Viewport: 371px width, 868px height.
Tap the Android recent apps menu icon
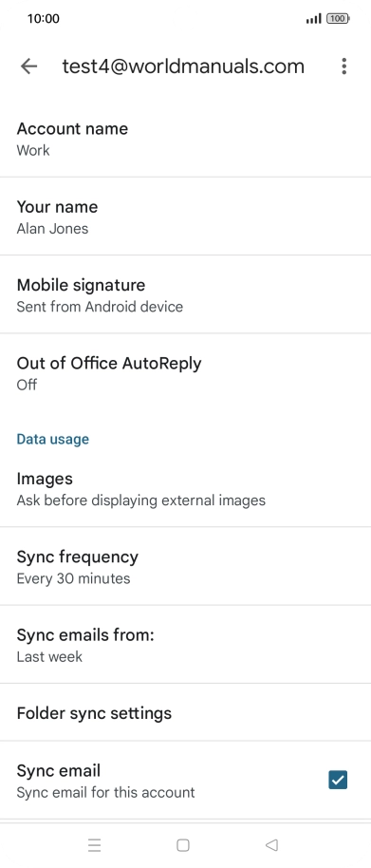(x=95, y=845)
